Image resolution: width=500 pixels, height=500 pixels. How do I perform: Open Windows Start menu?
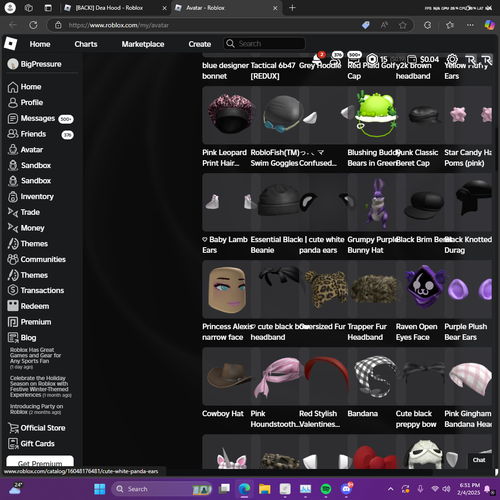coord(100,489)
